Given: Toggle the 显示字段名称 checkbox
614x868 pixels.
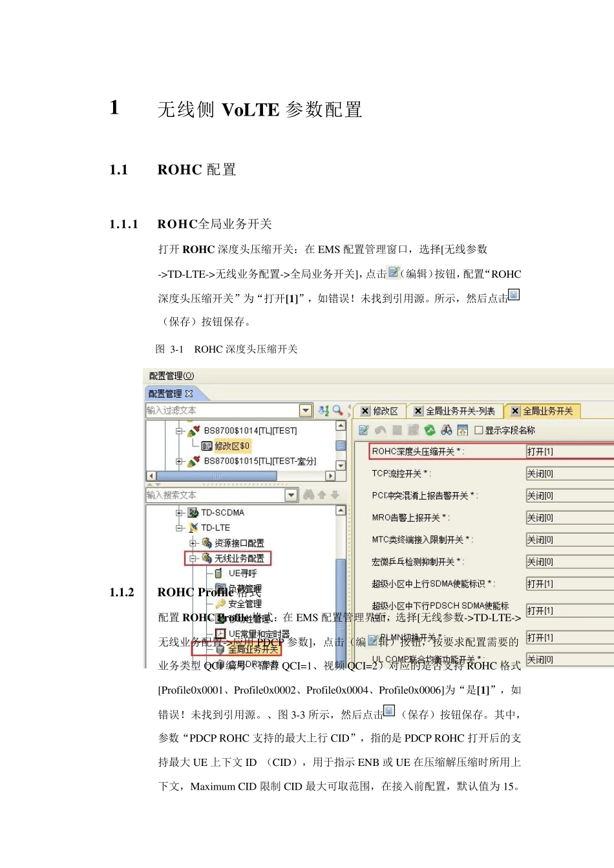Looking at the screenshot, I should [x=479, y=430].
